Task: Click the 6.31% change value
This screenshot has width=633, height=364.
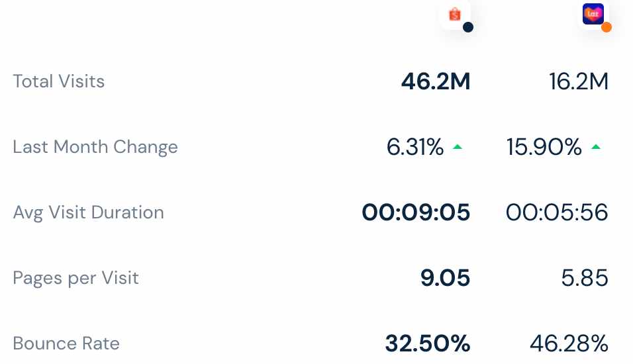Action: point(415,147)
